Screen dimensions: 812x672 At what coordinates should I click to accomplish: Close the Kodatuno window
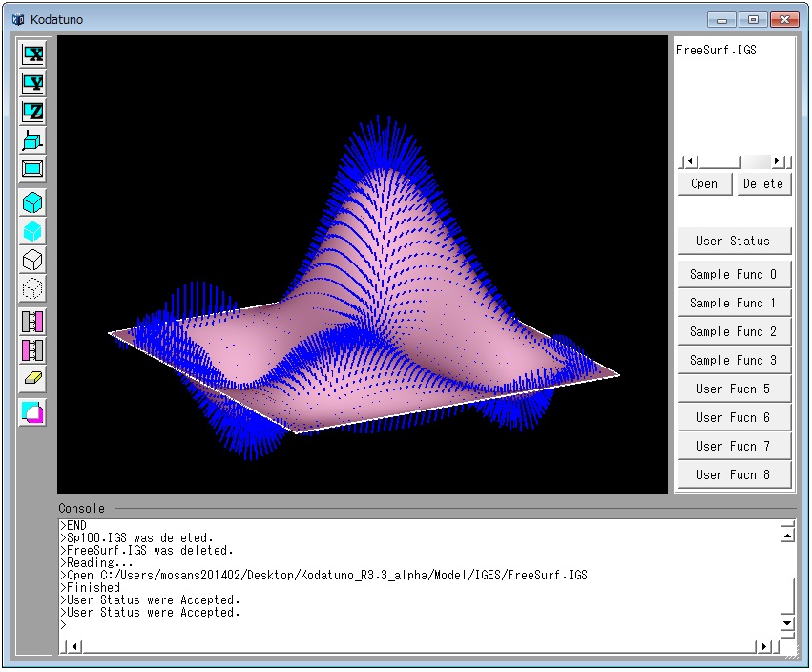click(784, 20)
